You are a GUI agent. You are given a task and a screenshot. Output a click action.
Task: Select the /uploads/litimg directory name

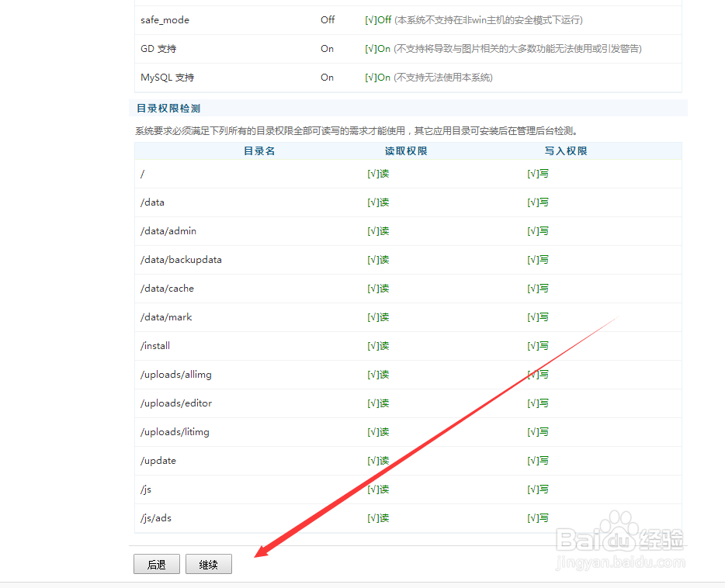(x=175, y=432)
